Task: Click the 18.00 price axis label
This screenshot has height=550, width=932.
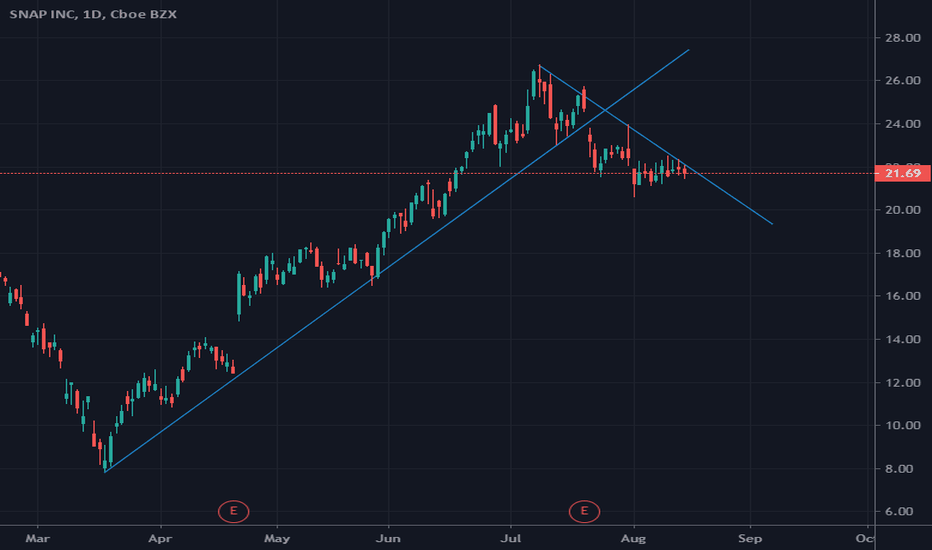Action: 902,253
